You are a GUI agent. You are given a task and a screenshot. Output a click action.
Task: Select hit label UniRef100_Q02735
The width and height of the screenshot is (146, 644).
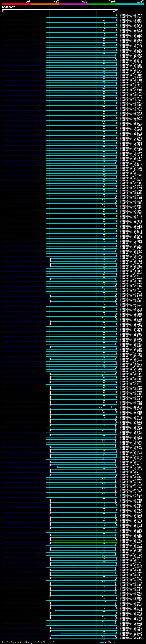pyautogui.click(x=131, y=22)
